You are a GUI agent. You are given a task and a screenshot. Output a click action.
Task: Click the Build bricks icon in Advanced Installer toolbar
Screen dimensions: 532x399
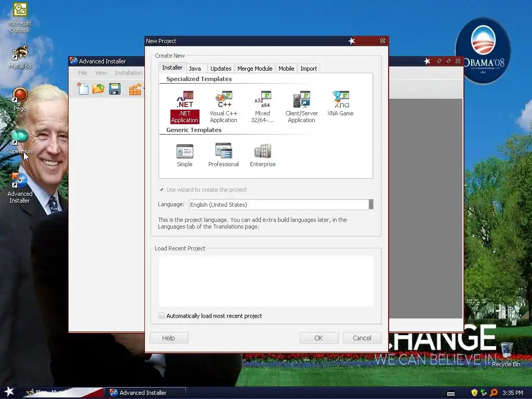pyautogui.click(x=135, y=89)
